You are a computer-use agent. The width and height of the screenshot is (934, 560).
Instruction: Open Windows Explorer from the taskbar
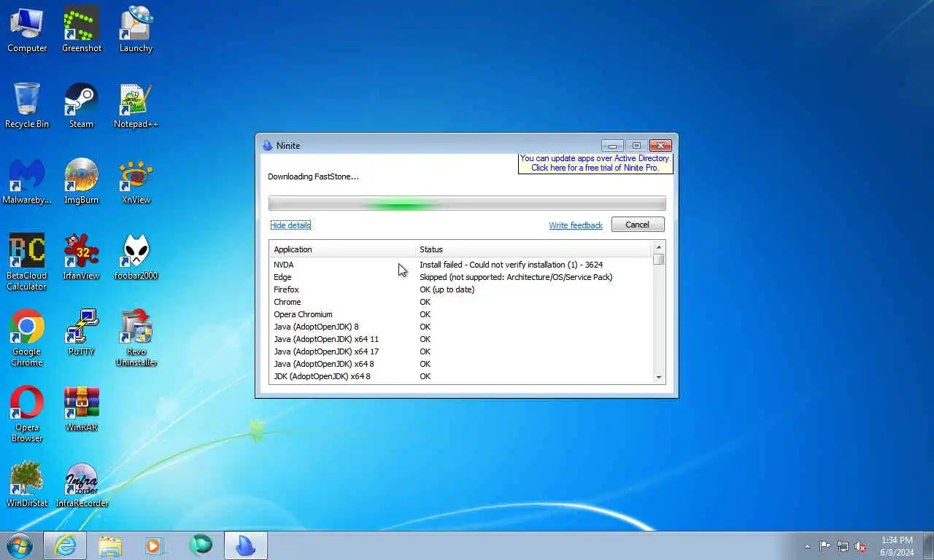(110, 545)
